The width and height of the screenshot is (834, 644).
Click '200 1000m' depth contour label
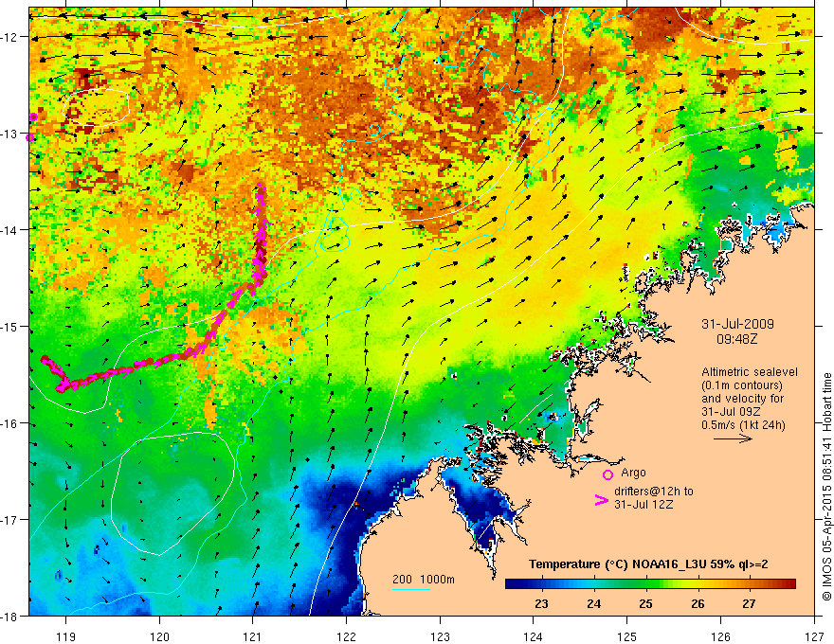coord(424,580)
